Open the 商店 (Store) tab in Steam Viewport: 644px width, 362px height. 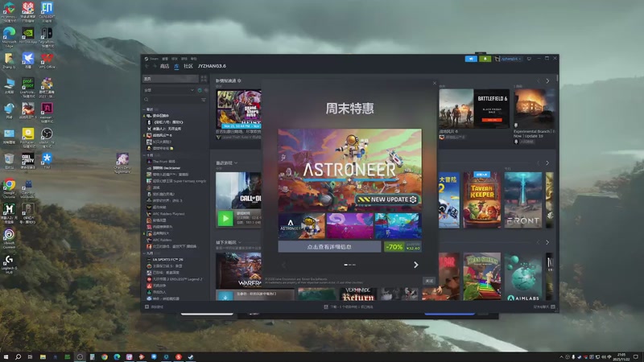point(164,66)
